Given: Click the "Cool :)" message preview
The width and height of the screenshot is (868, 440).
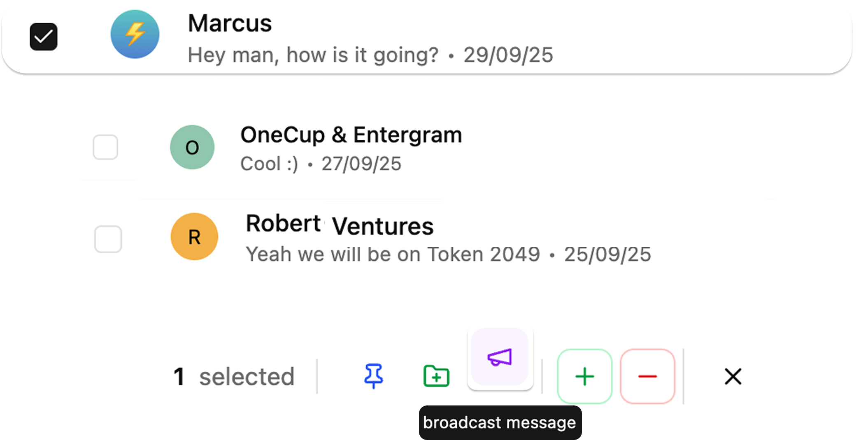Looking at the screenshot, I should (269, 164).
